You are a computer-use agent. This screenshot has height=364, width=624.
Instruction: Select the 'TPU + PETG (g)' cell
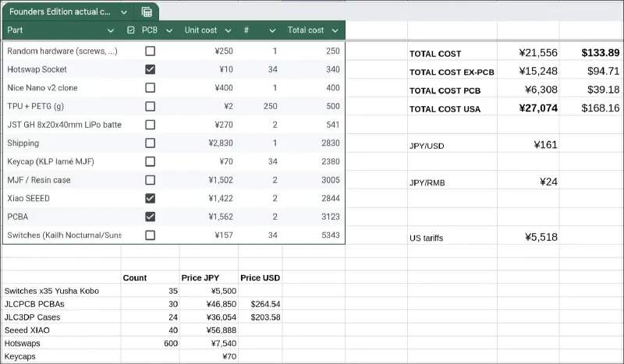(35, 106)
